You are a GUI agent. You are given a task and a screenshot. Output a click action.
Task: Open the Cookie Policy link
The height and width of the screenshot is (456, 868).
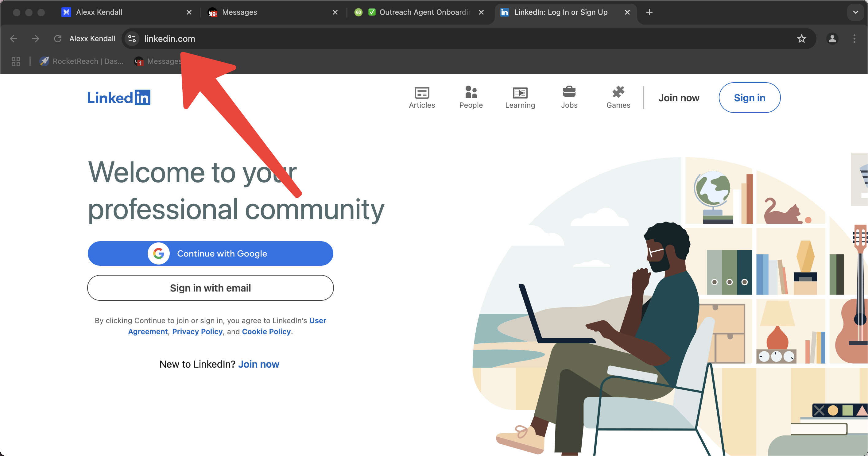(x=266, y=331)
